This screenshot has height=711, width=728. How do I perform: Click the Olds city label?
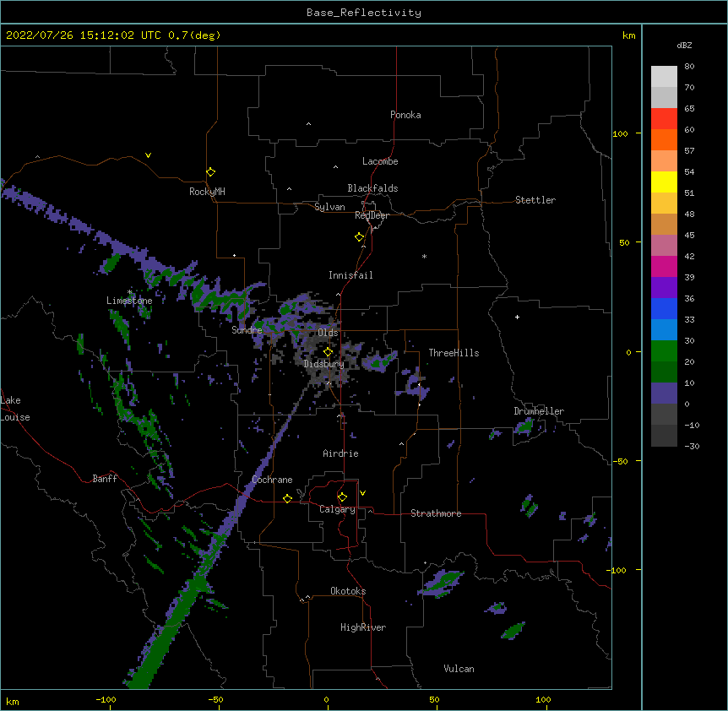click(328, 333)
